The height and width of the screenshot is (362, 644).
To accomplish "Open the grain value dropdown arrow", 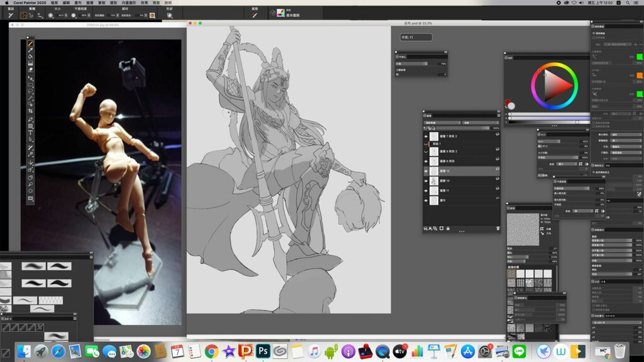I will point(118,15).
